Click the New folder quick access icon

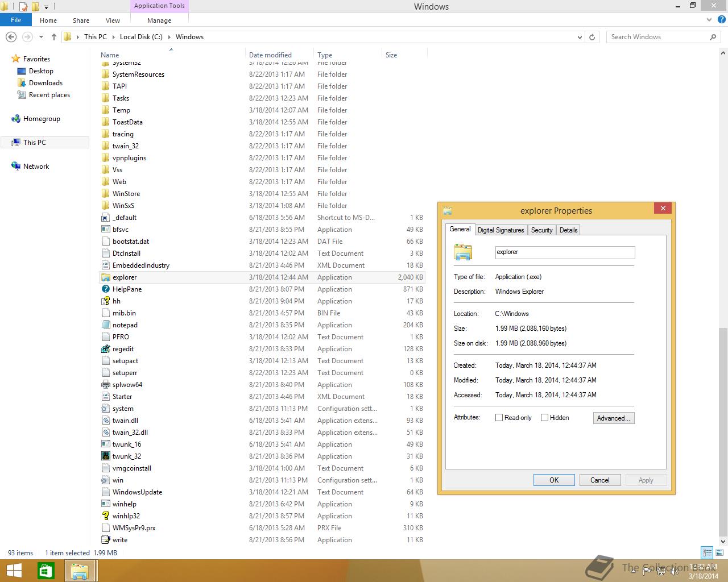36,7
